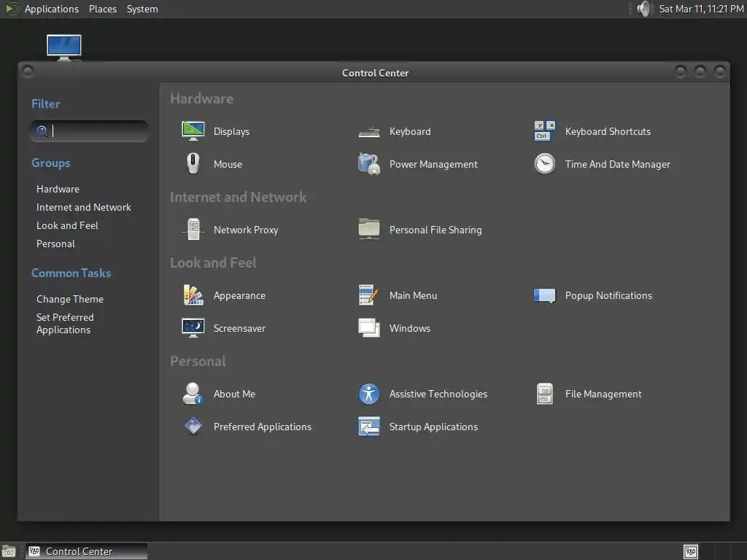
Task: Click the Assistive Technologies label text
Action: coord(438,394)
